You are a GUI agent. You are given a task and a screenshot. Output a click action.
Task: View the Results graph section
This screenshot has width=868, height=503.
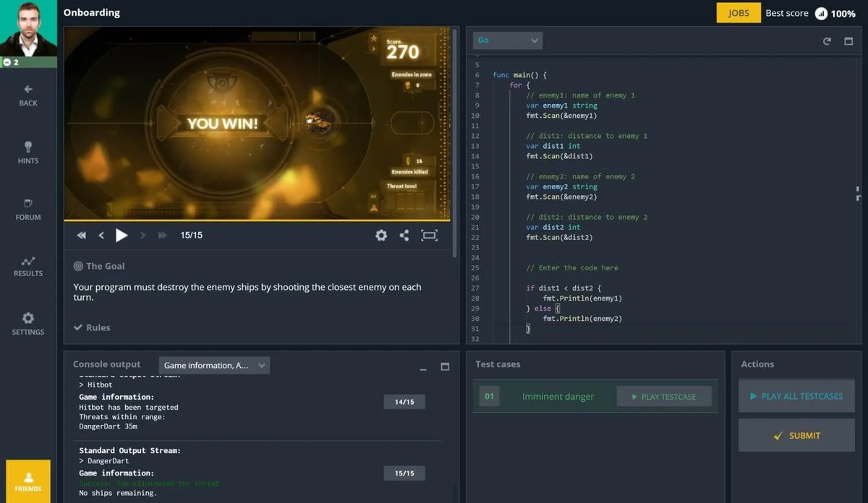point(28,266)
